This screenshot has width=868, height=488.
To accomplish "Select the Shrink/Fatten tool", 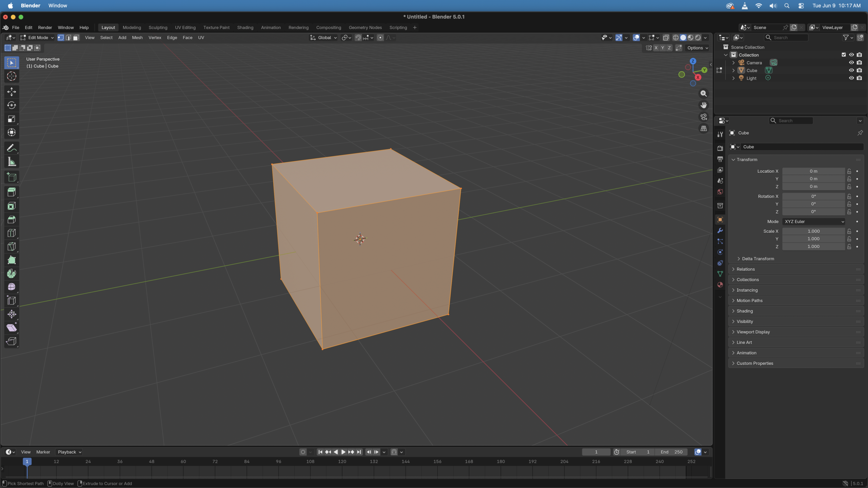I will coord(12,314).
